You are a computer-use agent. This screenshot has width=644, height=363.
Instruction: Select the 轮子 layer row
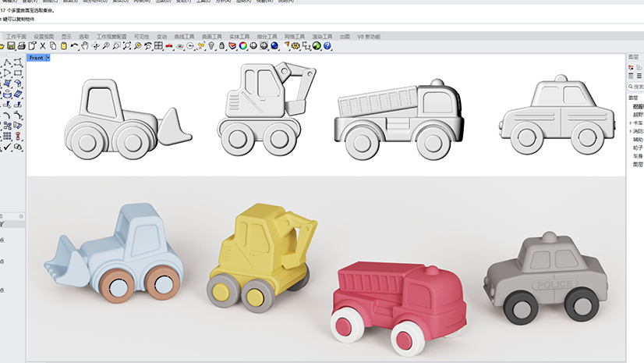click(x=637, y=148)
